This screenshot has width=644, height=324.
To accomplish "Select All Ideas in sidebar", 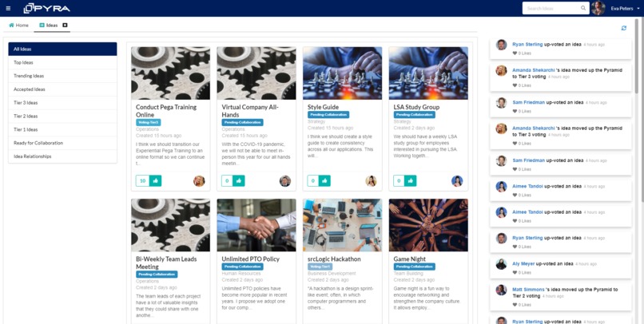I will (x=62, y=49).
